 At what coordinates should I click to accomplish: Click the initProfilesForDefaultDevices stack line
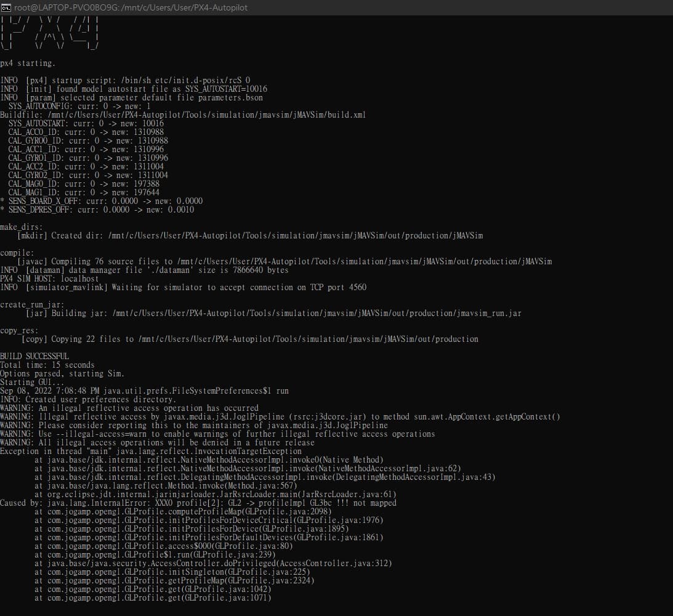coord(209,537)
